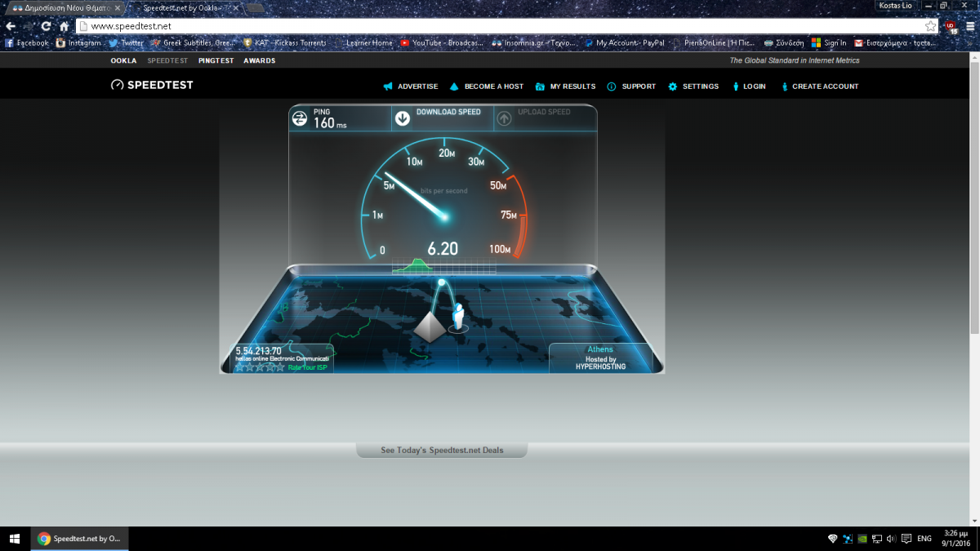Click the Chrome back arrow
Screen dimensions: 980x551
point(11,26)
